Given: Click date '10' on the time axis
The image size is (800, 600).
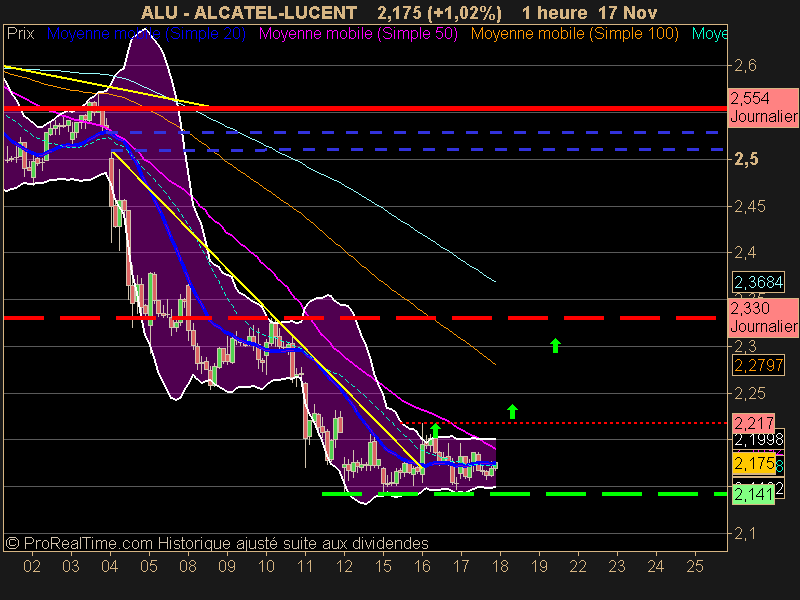Looking at the screenshot, I should tap(266, 566).
